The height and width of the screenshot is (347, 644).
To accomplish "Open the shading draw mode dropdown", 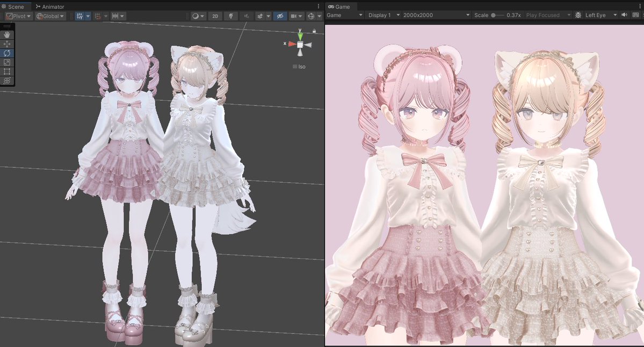I will pos(198,16).
